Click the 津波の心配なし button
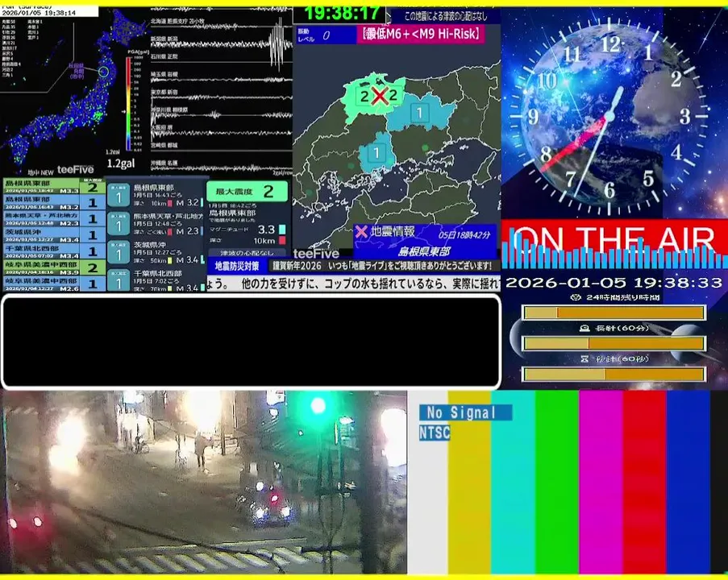728x580 pixels. [x=247, y=253]
